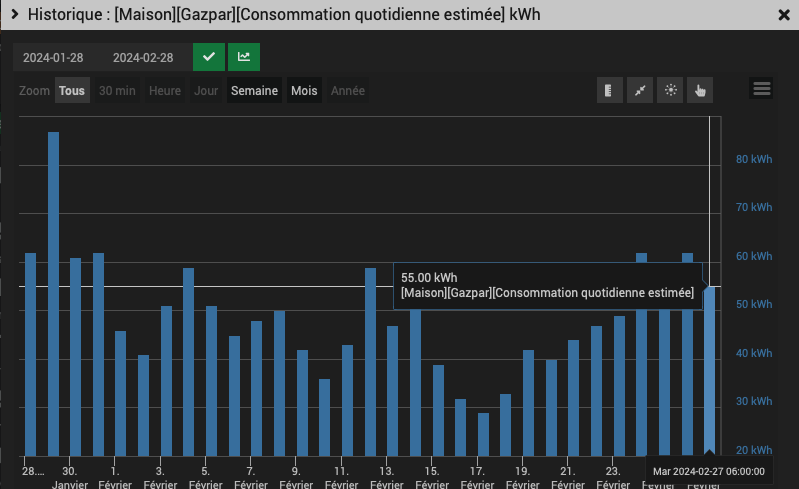The width and height of the screenshot is (799, 489).
Task: Click the green chart compare icon button
Action: (244, 57)
